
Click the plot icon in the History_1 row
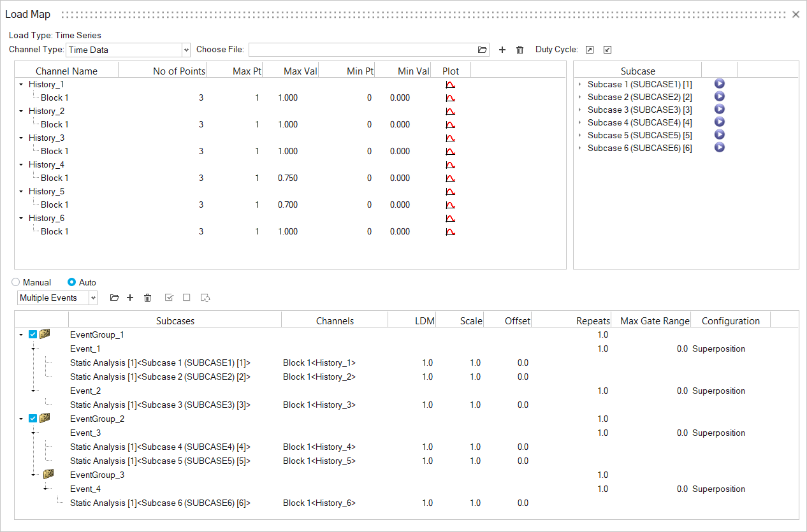pyautogui.click(x=450, y=84)
